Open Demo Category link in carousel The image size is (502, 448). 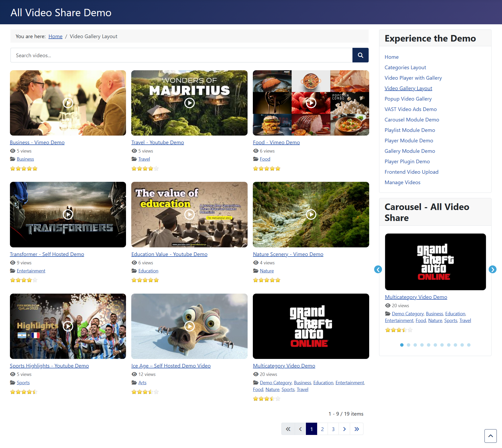[408, 314]
